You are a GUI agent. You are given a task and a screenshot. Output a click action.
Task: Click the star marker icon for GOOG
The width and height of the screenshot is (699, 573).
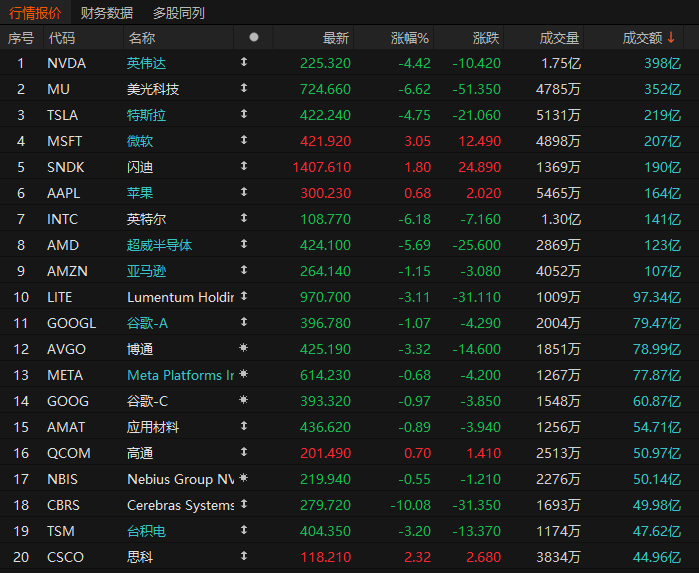(x=243, y=400)
